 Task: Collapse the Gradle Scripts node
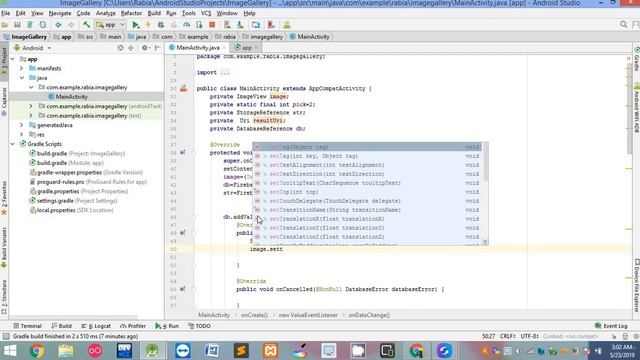(13, 144)
